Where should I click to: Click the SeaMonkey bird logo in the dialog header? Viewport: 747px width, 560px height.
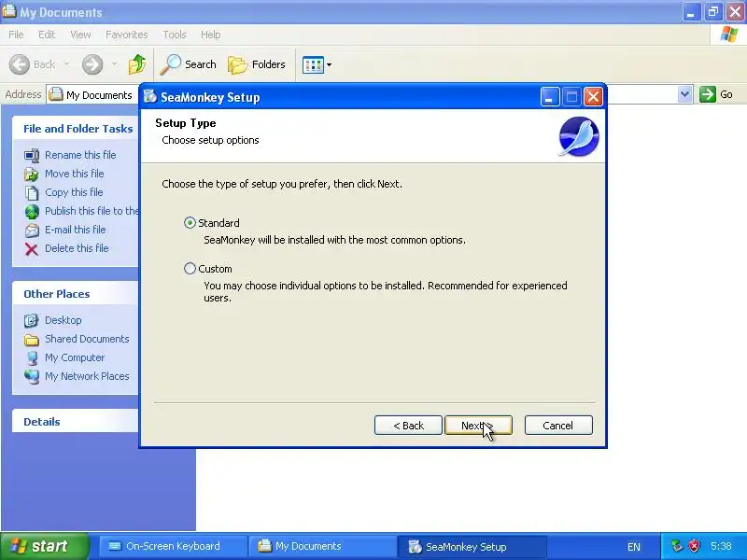point(579,136)
